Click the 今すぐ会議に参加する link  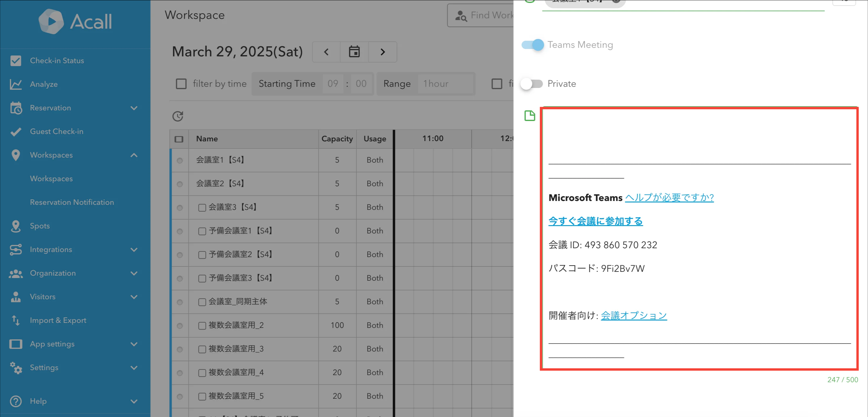point(595,221)
